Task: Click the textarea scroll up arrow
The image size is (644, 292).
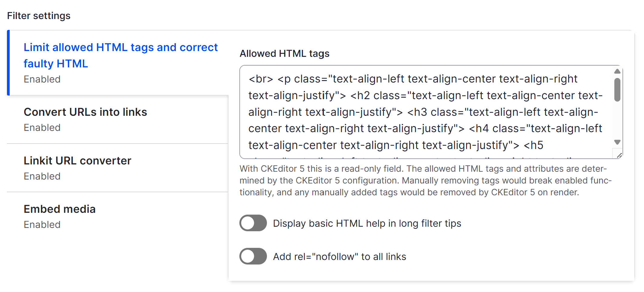Action: tap(617, 71)
